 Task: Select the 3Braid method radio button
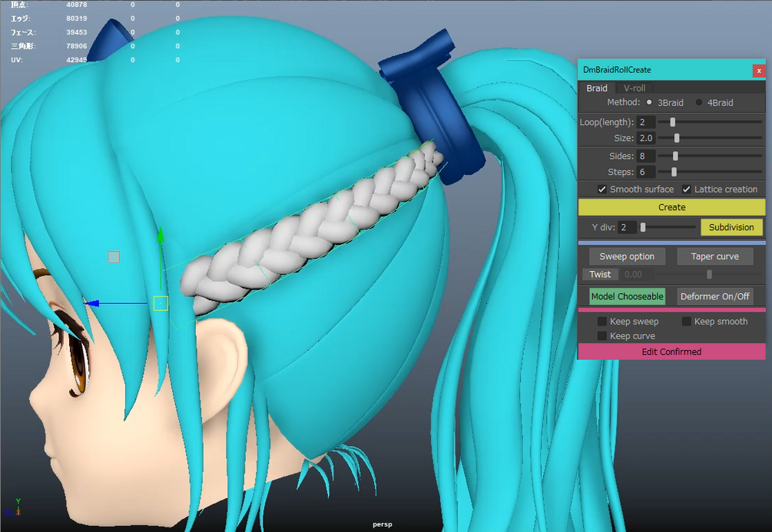[x=649, y=102]
